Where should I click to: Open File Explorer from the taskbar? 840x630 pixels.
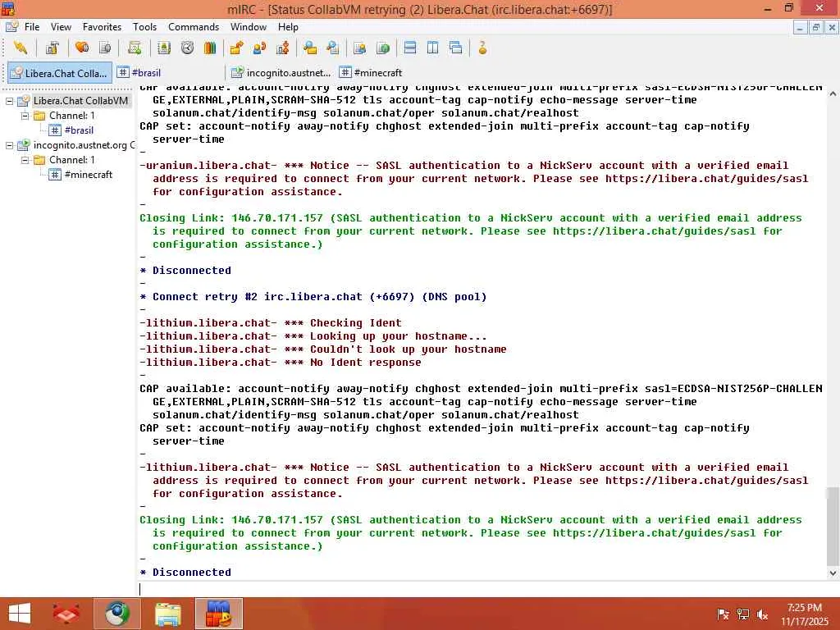[x=168, y=614]
